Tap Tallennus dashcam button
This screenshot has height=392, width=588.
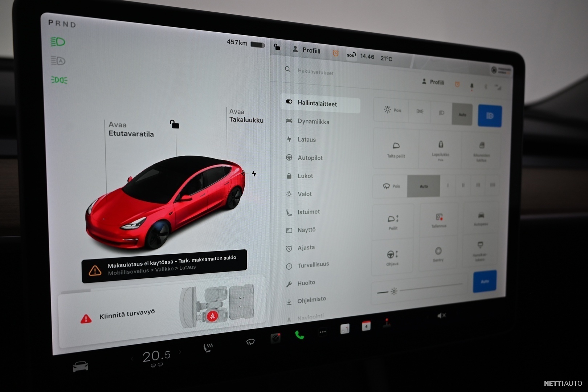(x=439, y=220)
